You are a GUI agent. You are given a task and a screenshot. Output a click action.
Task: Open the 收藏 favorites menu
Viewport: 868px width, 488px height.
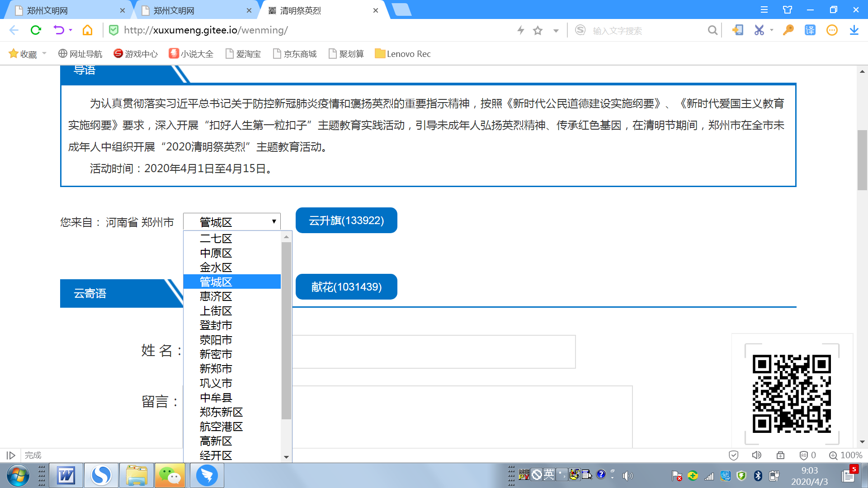(28, 54)
